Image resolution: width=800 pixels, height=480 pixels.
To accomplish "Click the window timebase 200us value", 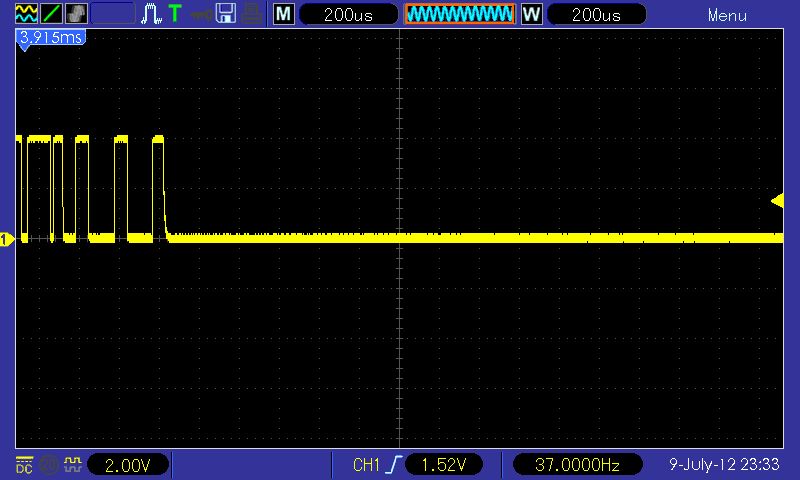I will pos(596,14).
